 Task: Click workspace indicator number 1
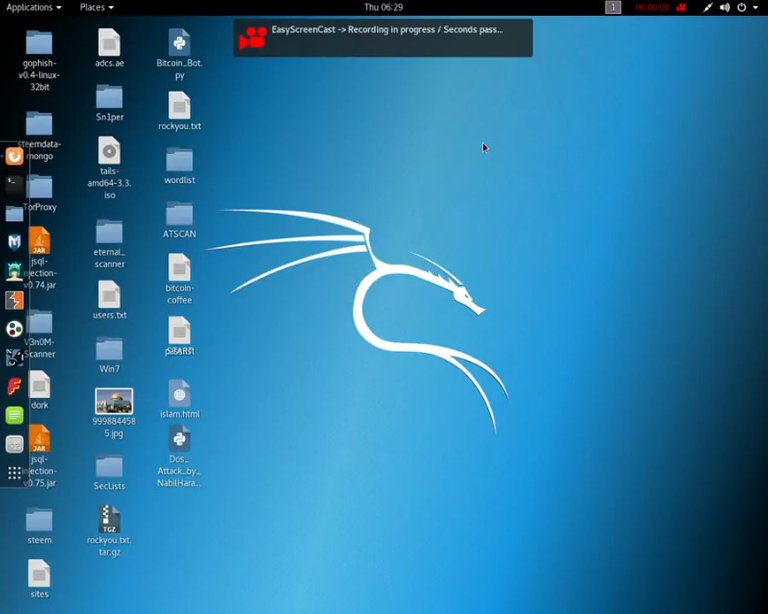tap(613, 7)
